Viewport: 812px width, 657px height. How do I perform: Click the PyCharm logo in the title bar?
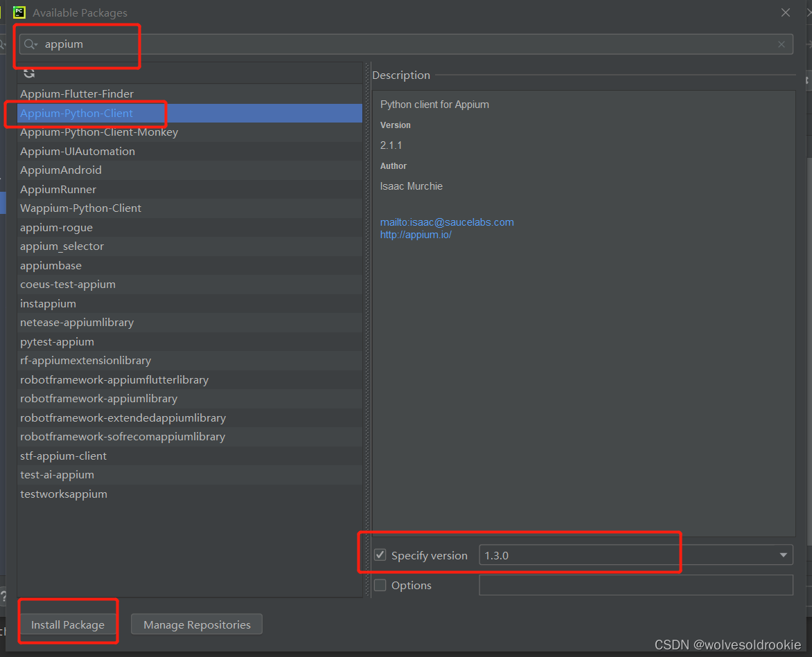(x=19, y=12)
